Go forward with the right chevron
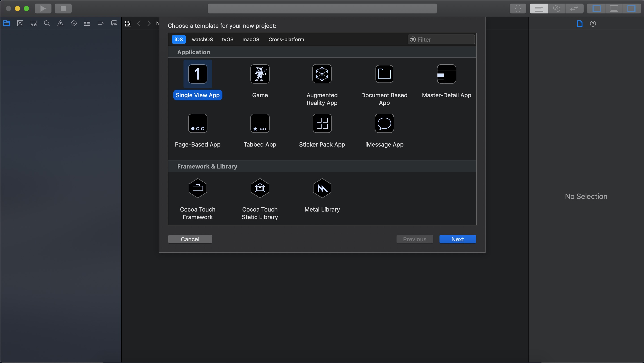This screenshot has height=363, width=644. 149,24
